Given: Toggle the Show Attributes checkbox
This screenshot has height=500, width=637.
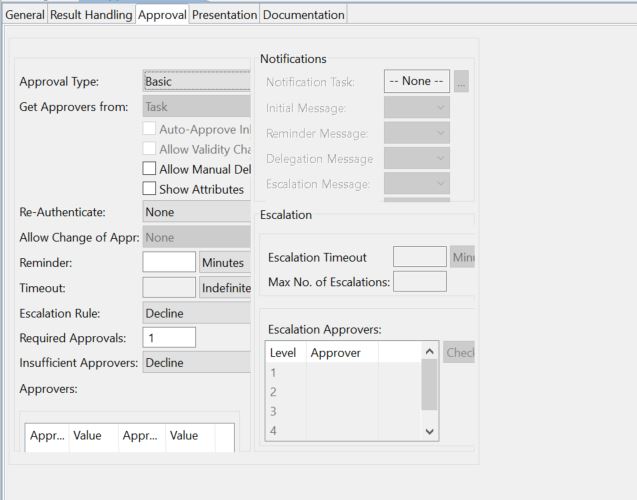Looking at the screenshot, I should (150, 189).
